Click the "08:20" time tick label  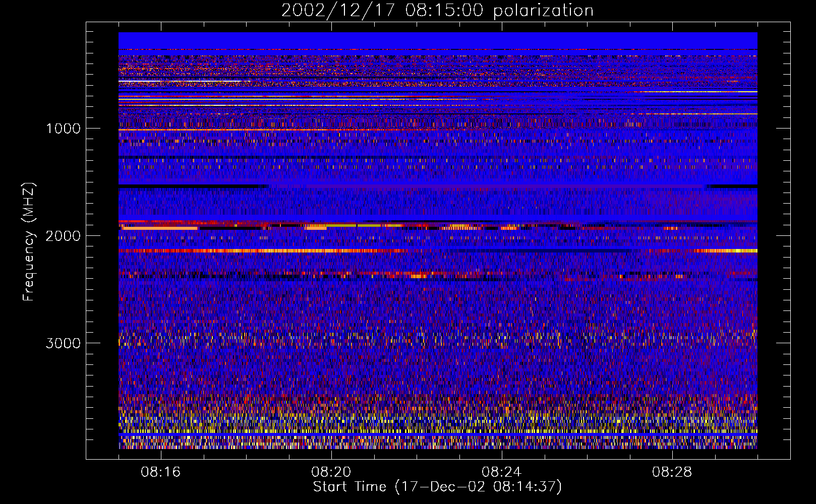point(331,472)
